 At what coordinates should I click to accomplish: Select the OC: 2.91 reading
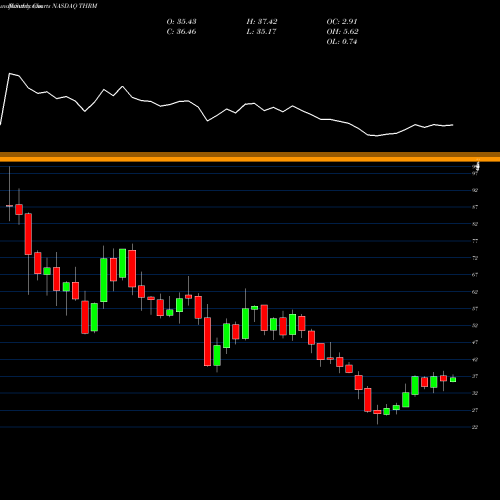pyautogui.click(x=342, y=22)
